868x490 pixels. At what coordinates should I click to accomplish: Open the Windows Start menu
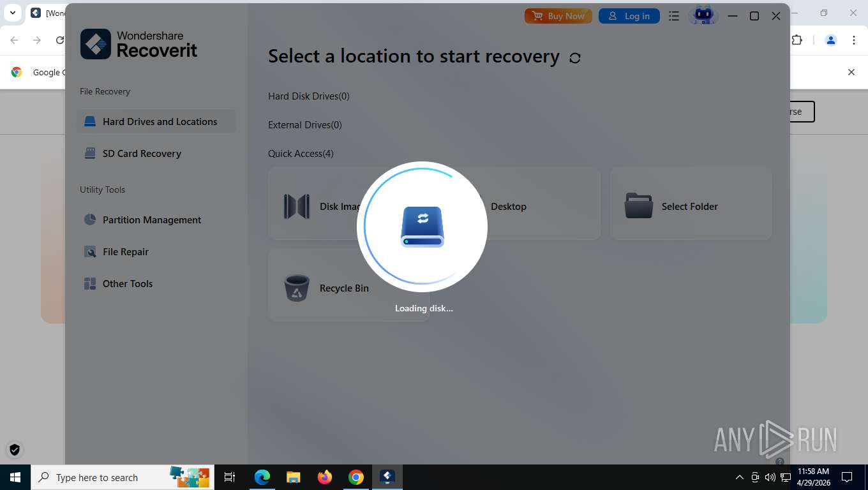15,477
